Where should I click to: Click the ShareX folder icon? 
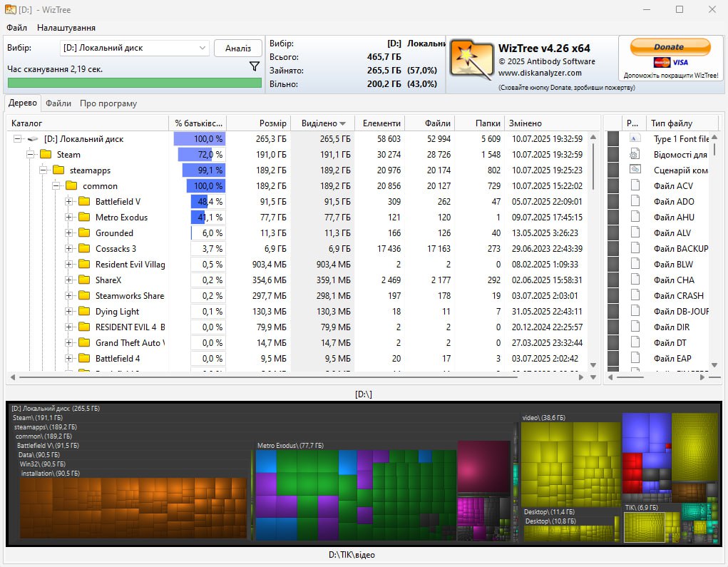coord(84,280)
